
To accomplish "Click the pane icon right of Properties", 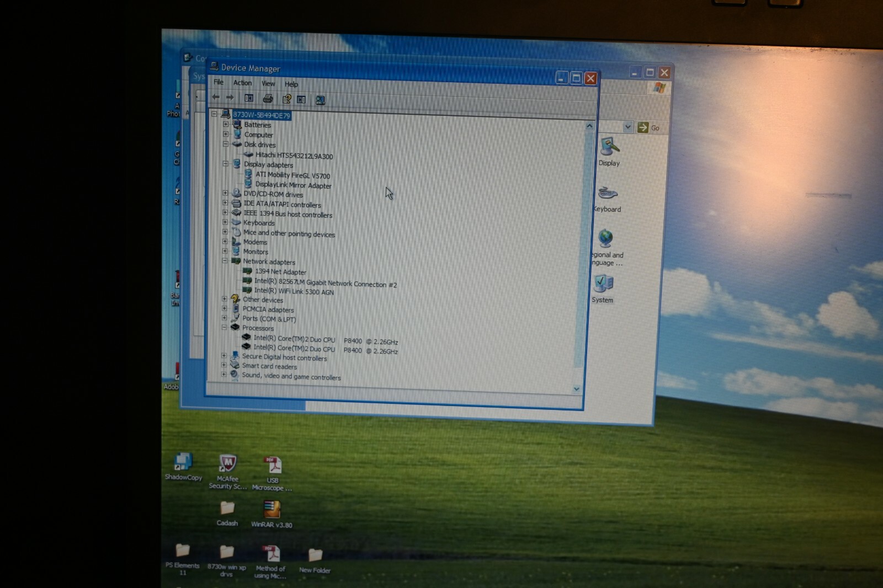I will (301, 100).
